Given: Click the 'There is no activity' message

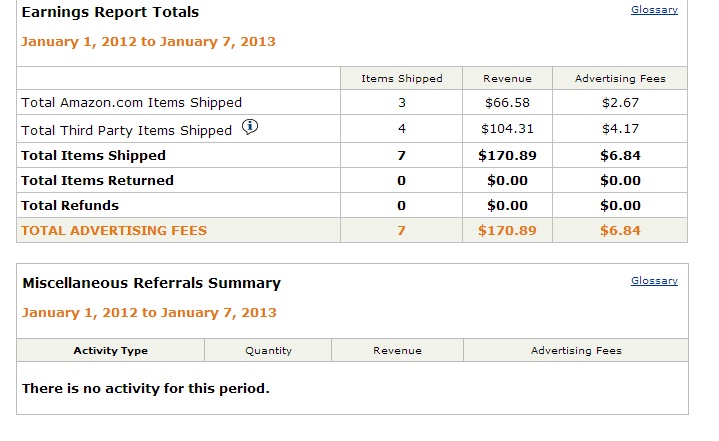Looking at the screenshot, I should click(146, 388).
